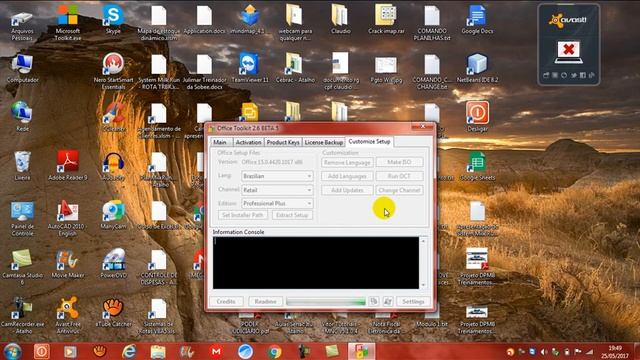
Task: Select the Adobe Reader 9 desktop icon
Action: [68, 165]
